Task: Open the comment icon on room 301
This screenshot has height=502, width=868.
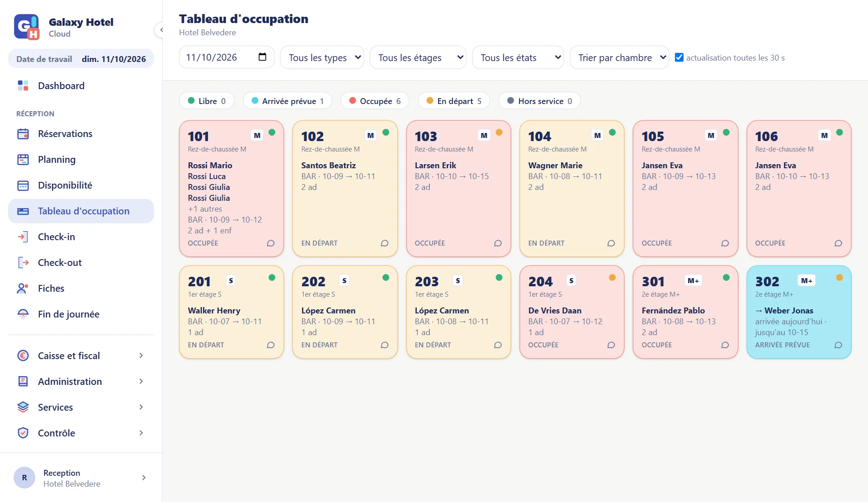Action: (x=725, y=345)
